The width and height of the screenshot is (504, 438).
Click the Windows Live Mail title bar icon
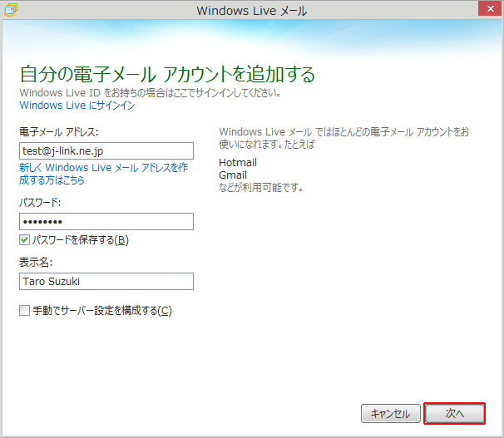pos(11,10)
